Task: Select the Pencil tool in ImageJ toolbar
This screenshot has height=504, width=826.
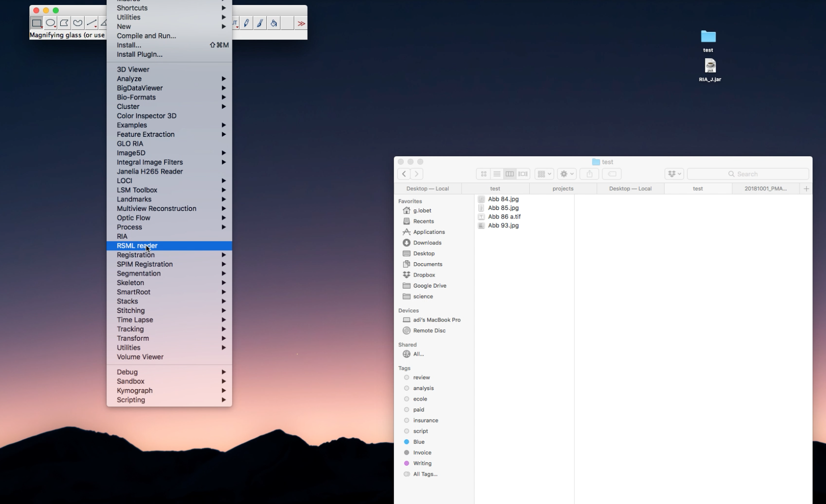Action: (246, 23)
